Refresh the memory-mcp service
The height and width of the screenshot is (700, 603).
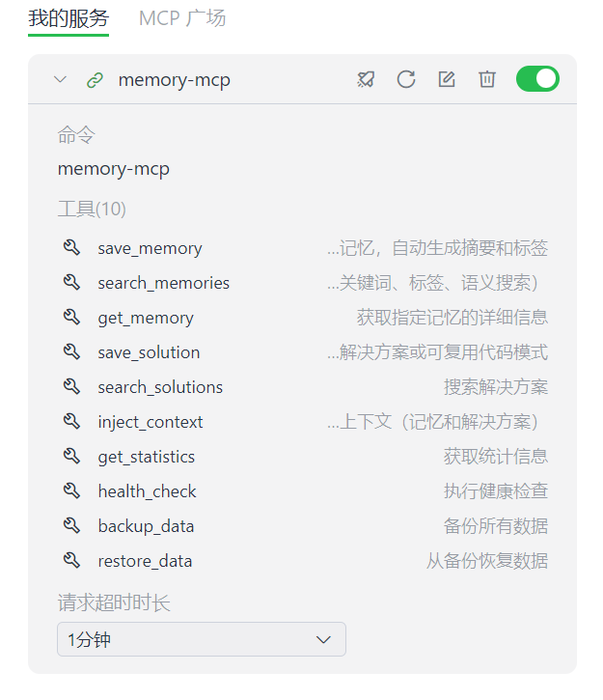click(406, 79)
